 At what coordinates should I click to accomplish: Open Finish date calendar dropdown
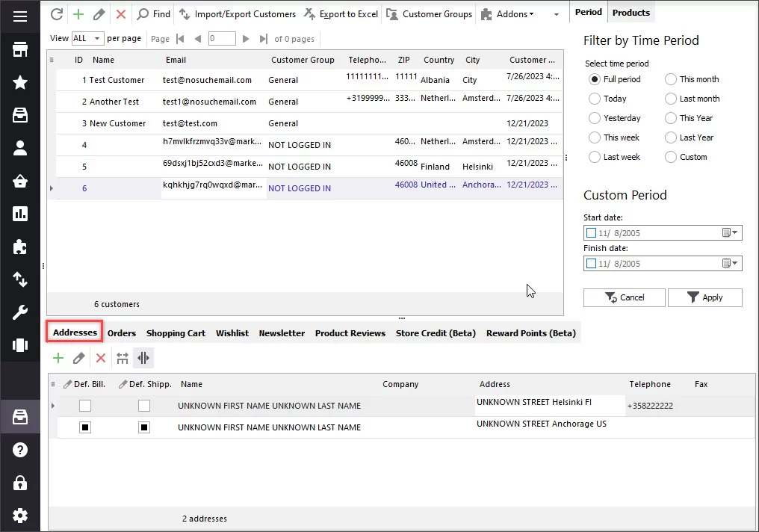(x=730, y=263)
